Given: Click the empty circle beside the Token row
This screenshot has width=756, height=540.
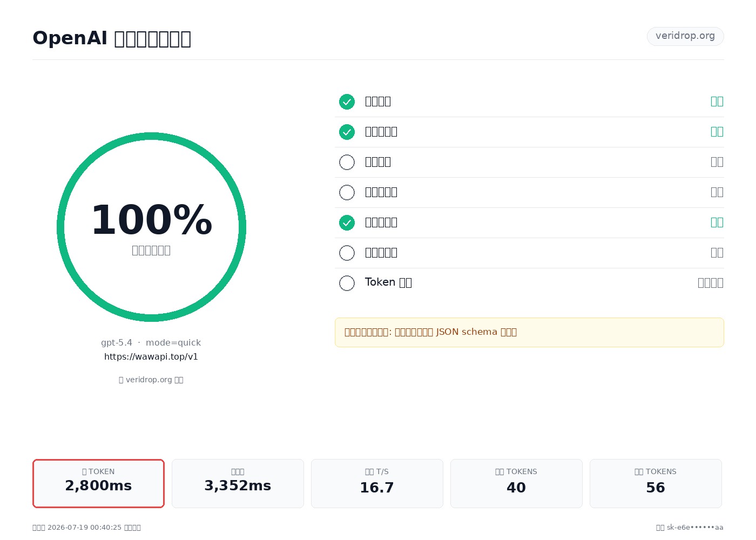Looking at the screenshot, I should coord(347,283).
